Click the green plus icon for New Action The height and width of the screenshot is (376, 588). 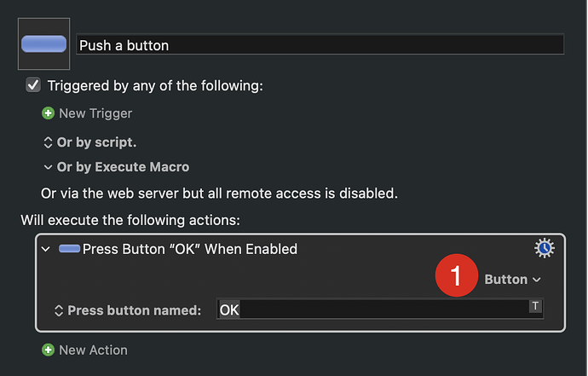pyautogui.click(x=48, y=350)
